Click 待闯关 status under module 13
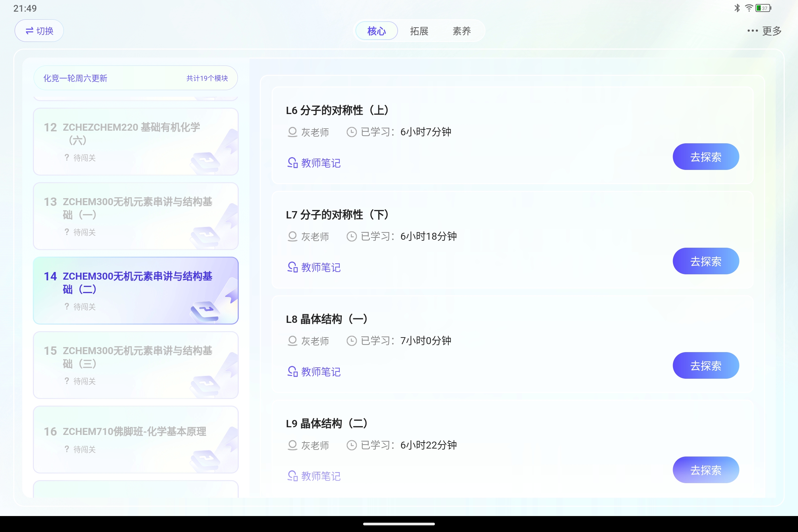Screen dimensions: 798x532 [80, 232]
